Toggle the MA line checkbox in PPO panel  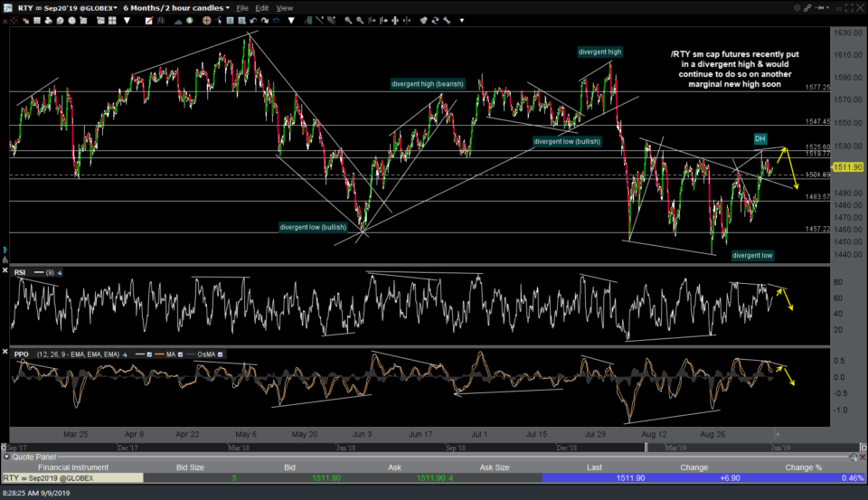click(180, 354)
